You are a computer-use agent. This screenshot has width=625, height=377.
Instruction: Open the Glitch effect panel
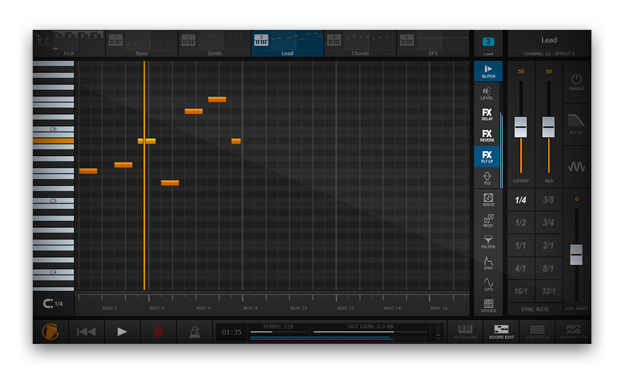[x=488, y=71]
